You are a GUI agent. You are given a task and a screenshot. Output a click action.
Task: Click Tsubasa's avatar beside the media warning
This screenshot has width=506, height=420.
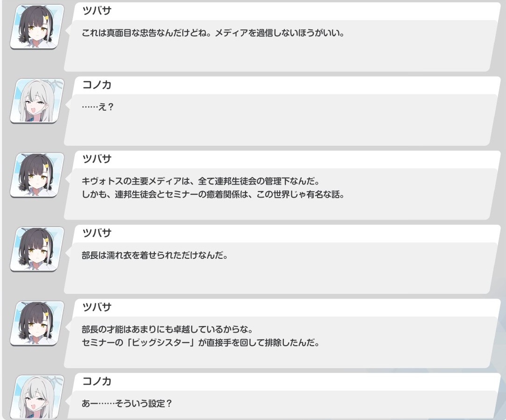pyautogui.click(x=37, y=27)
